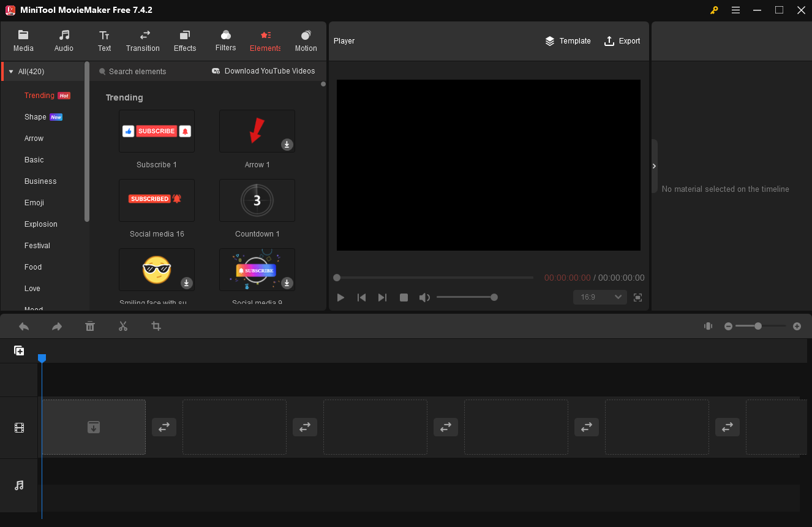The height and width of the screenshot is (527, 812).
Task: Open the Audio tab
Action: (x=64, y=41)
